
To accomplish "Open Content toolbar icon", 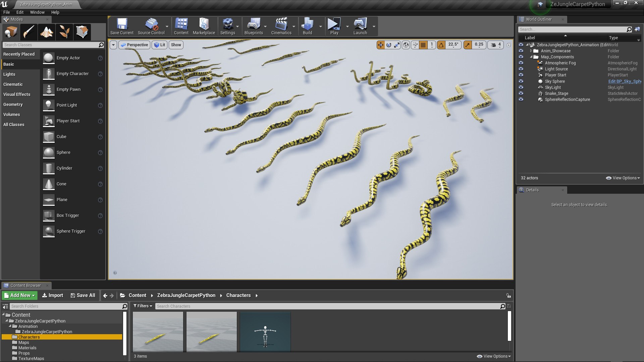I will pyautogui.click(x=181, y=26).
